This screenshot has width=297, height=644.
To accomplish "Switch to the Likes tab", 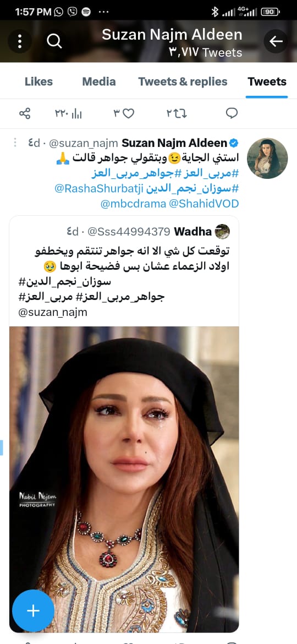I will click(38, 81).
